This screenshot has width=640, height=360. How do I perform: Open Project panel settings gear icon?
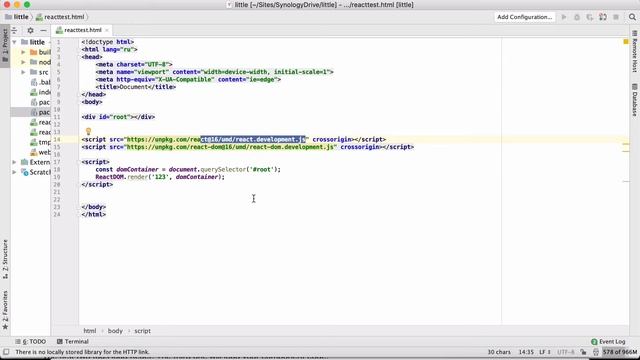[30, 30]
